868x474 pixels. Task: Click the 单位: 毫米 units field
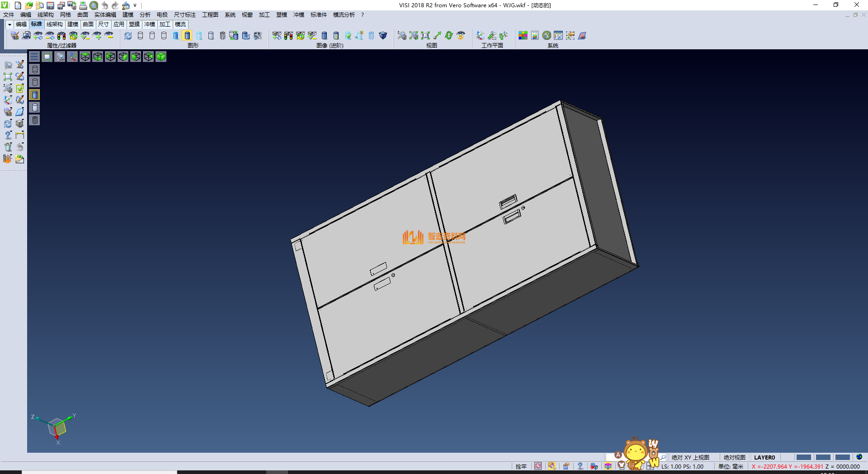[731, 466]
